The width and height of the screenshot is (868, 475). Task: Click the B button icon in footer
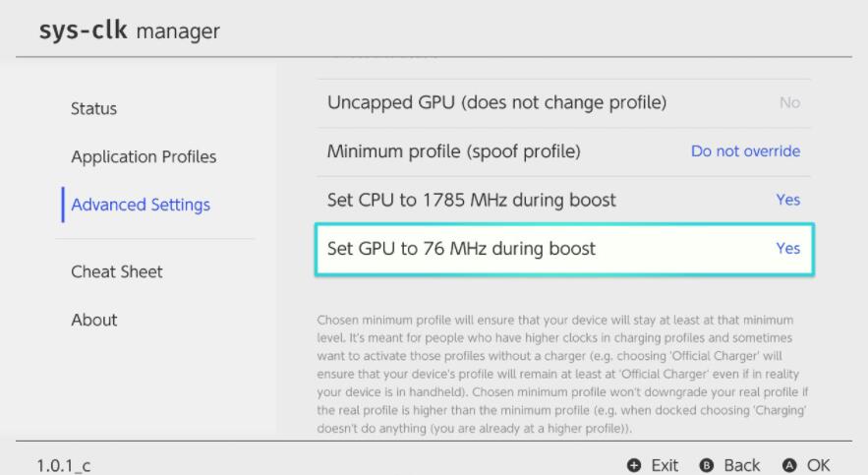coord(707,464)
